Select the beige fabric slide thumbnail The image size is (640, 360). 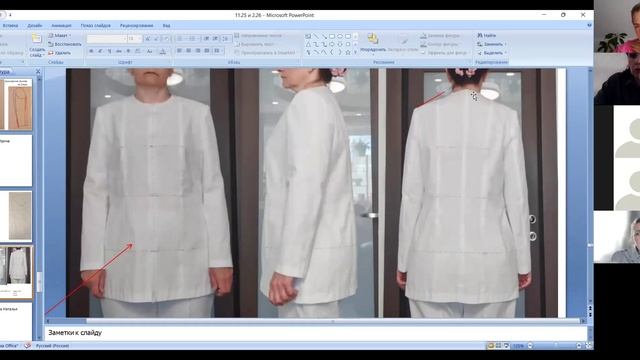tap(16, 216)
